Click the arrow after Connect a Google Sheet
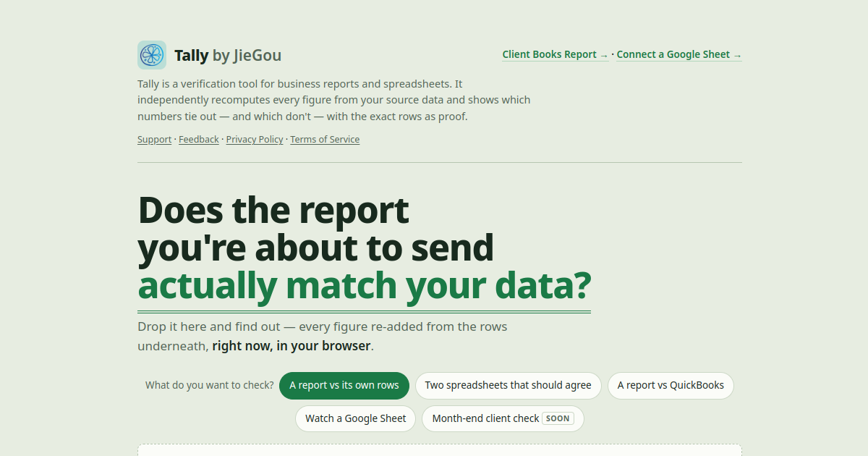Viewport: 868px width, 456px height. click(x=737, y=55)
